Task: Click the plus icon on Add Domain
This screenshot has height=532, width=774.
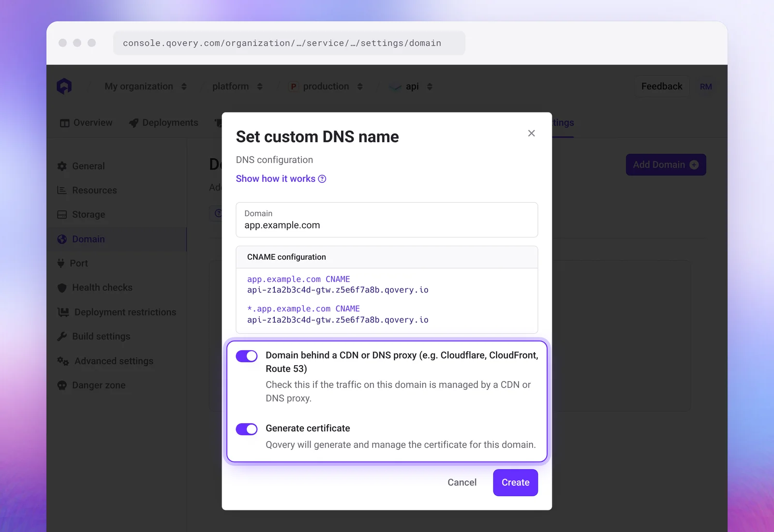Action: pos(694,165)
